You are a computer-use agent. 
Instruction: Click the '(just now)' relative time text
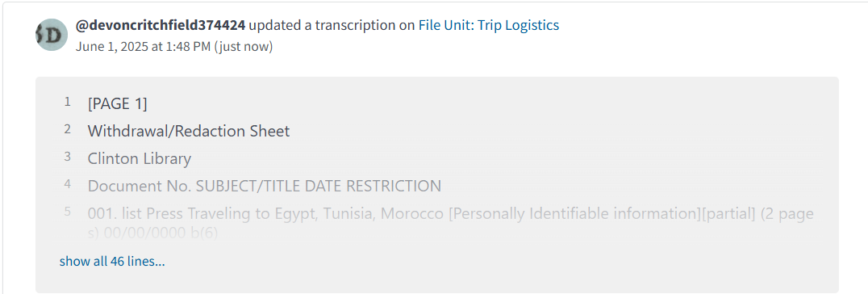pyautogui.click(x=244, y=47)
